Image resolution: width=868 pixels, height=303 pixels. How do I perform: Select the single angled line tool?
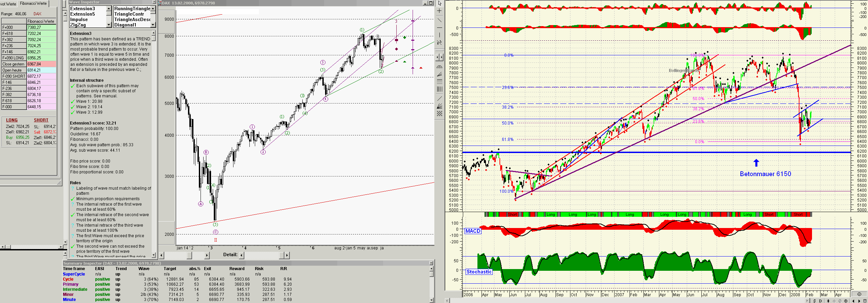coord(439,98)
